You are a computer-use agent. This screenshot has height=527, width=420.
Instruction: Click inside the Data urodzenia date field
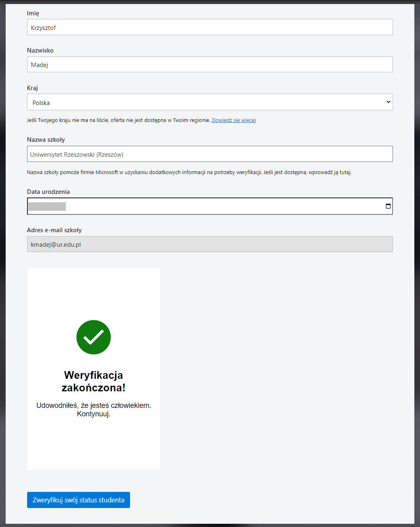click(x=202, y=206)
